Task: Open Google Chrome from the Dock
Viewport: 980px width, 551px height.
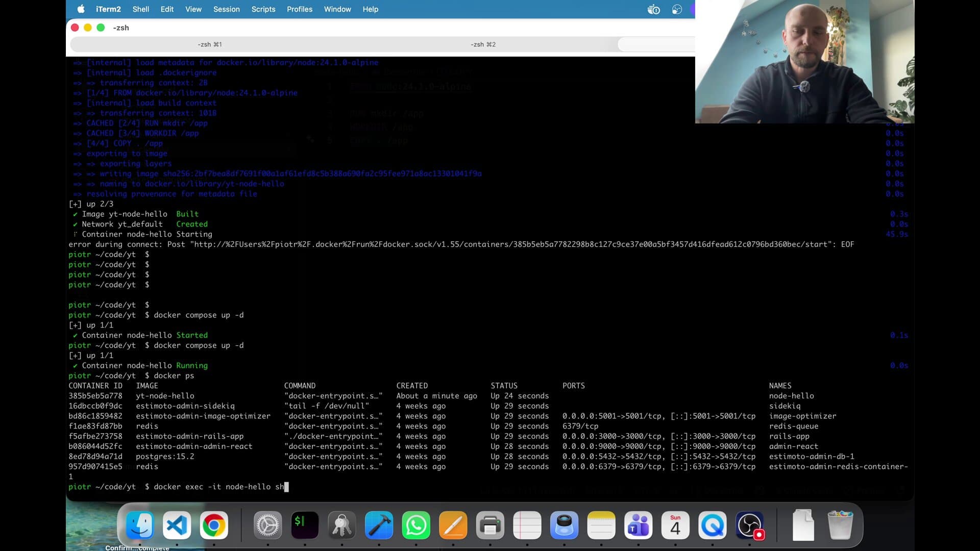Action: (213, 525)
